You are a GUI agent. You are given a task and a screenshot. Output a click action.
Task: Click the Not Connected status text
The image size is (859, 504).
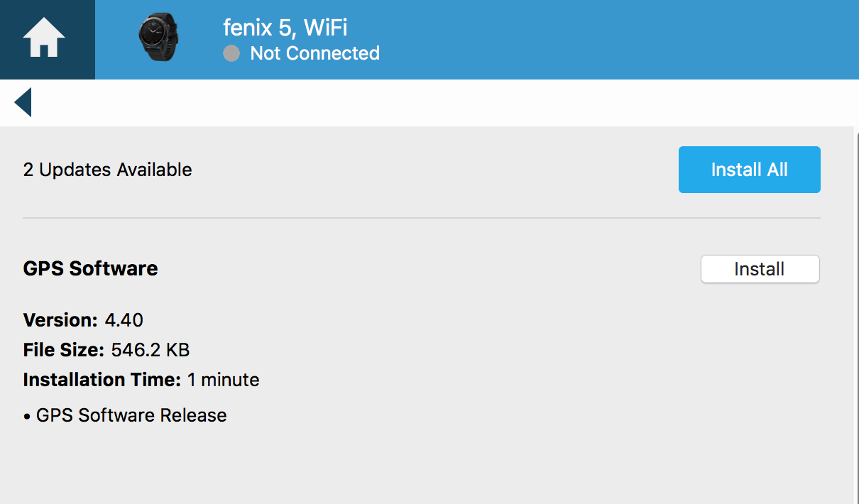[x=314, y=53]
